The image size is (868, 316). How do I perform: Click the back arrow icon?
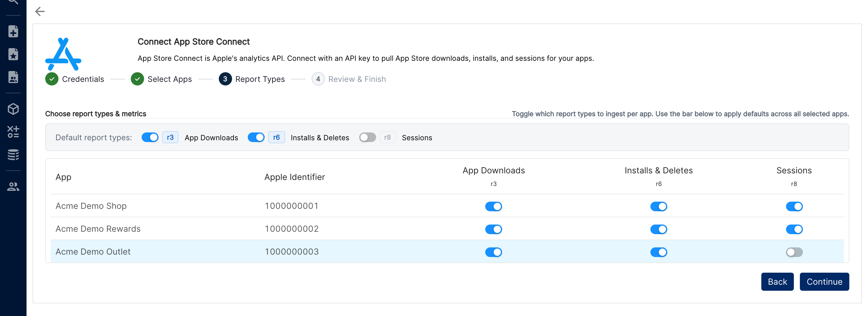pos(40,11)
